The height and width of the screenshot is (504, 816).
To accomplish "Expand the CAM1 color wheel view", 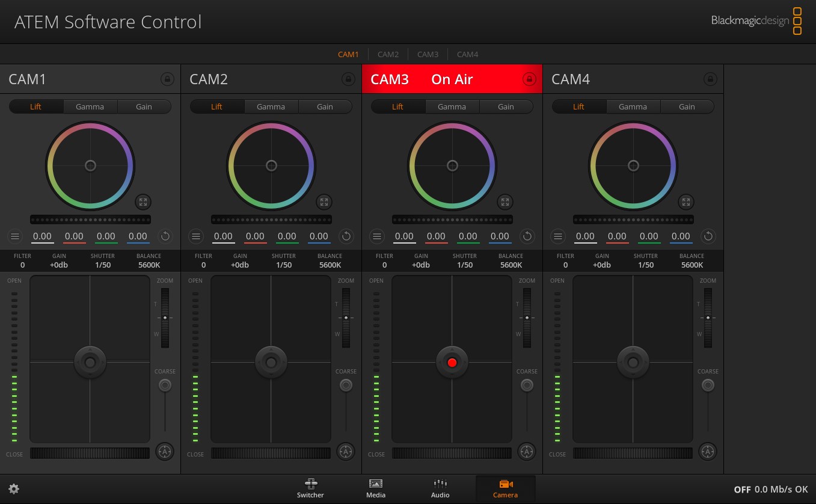I will (143, 202).
